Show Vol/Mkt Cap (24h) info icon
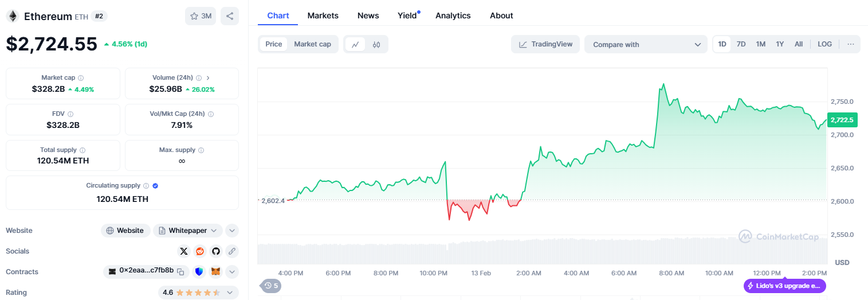Viewport: 868px width, 300px height. tap(210, 114)
